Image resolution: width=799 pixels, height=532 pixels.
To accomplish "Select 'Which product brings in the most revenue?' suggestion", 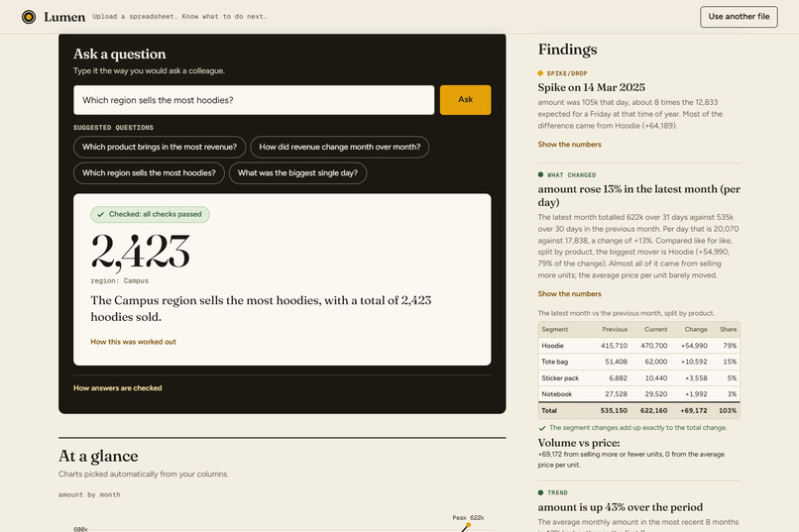I will pos(160,147).
